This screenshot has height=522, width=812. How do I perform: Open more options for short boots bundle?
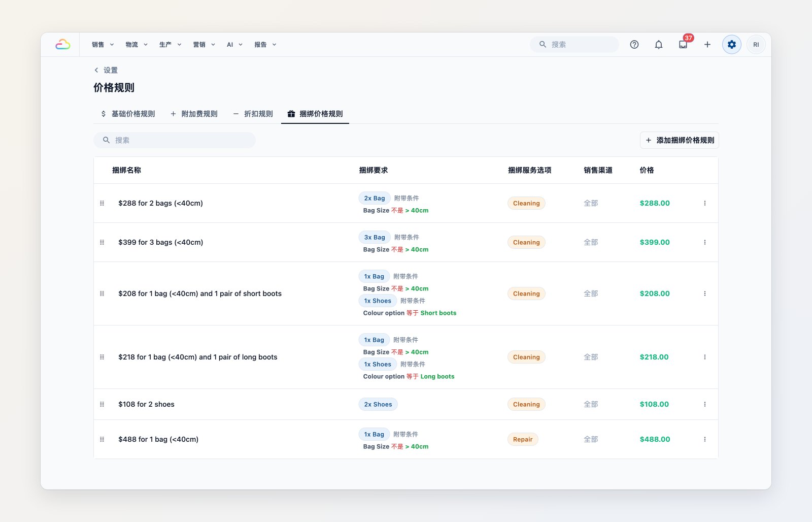tap(705, 293)
